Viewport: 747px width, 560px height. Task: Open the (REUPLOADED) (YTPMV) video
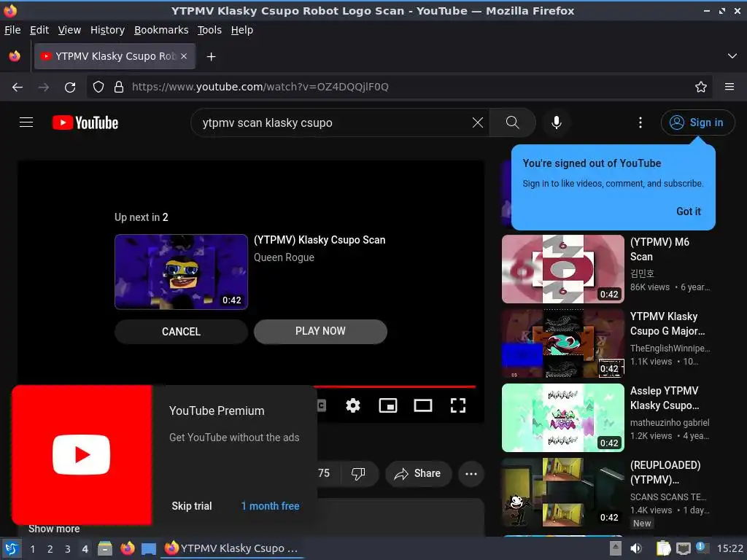[562, 492]
